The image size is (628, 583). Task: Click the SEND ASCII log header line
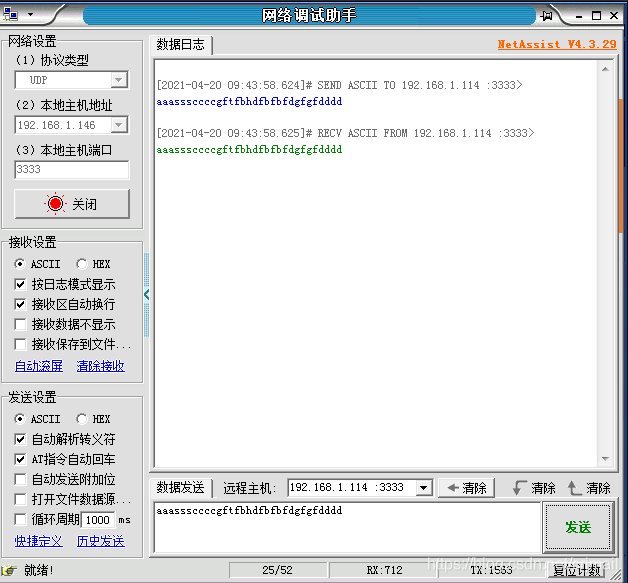coord(340,85)
